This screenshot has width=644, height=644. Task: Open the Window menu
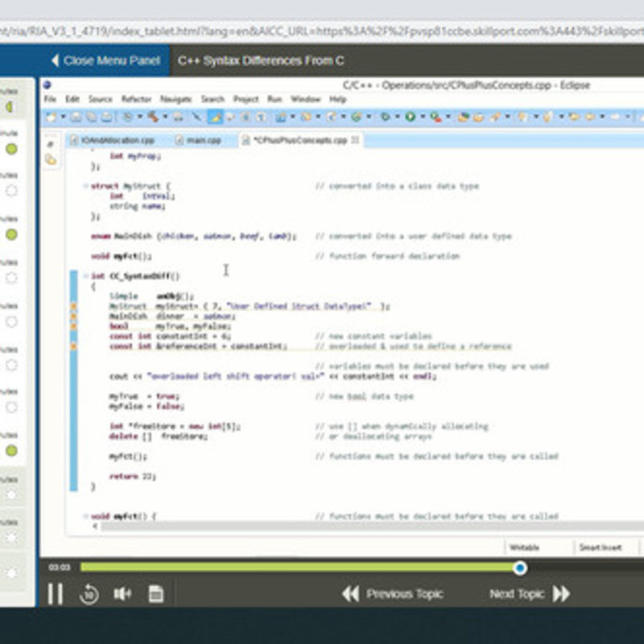click(306, 99)
